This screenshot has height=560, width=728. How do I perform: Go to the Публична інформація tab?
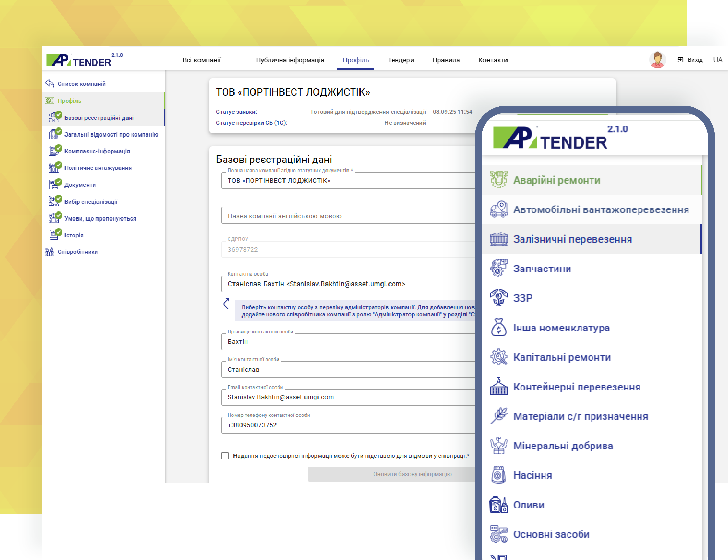pos(290,60)
